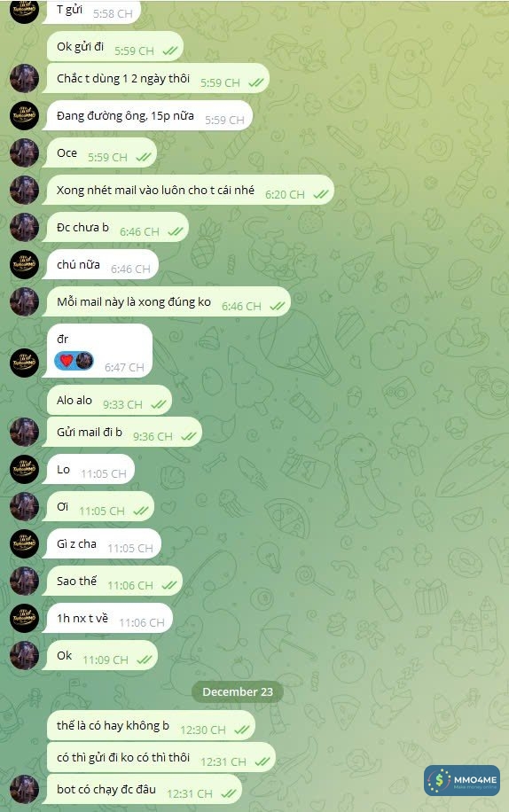Click the "Chắc t dùng 1 2 ngày thôi" bubble
Screen dimensions: 509x812
pos(158,78)
